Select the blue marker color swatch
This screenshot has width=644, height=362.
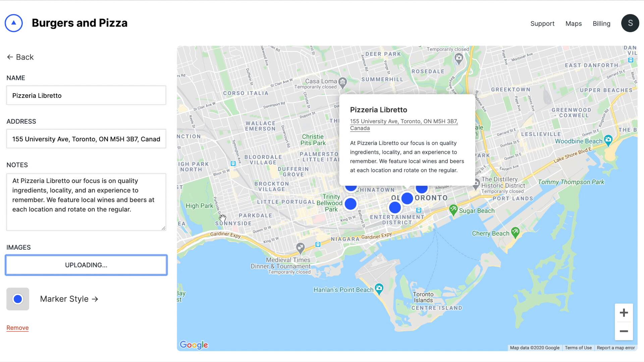tap(18, 299)
